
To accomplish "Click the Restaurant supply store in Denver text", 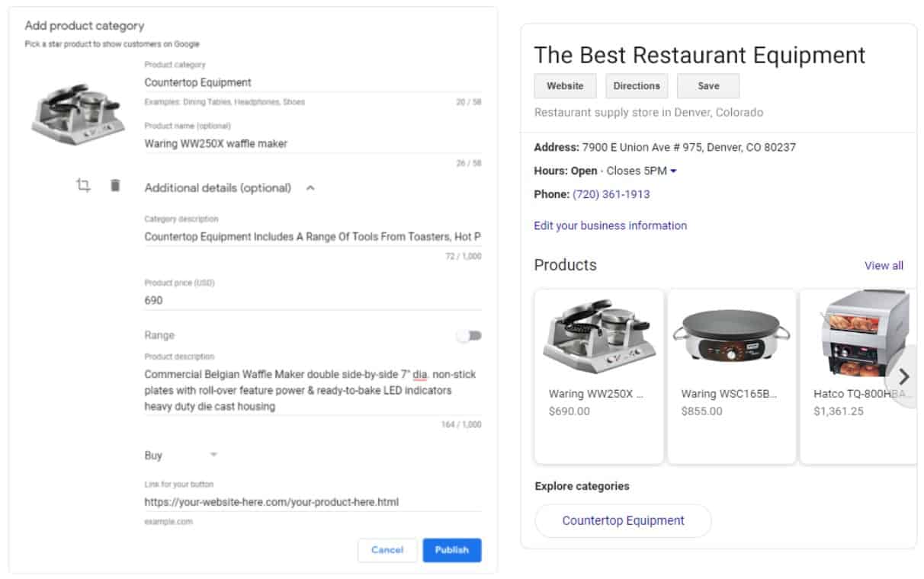I will [x=649, y=112].
